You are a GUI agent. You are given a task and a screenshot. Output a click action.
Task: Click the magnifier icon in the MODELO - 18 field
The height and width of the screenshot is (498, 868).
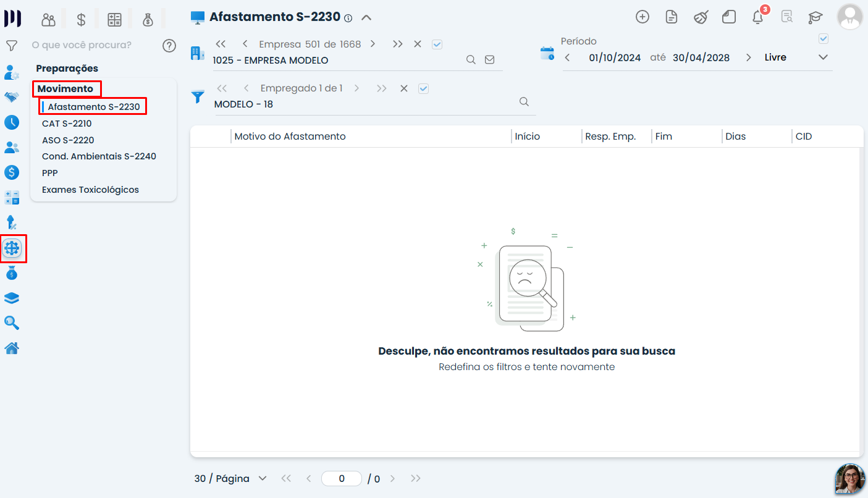524,102
